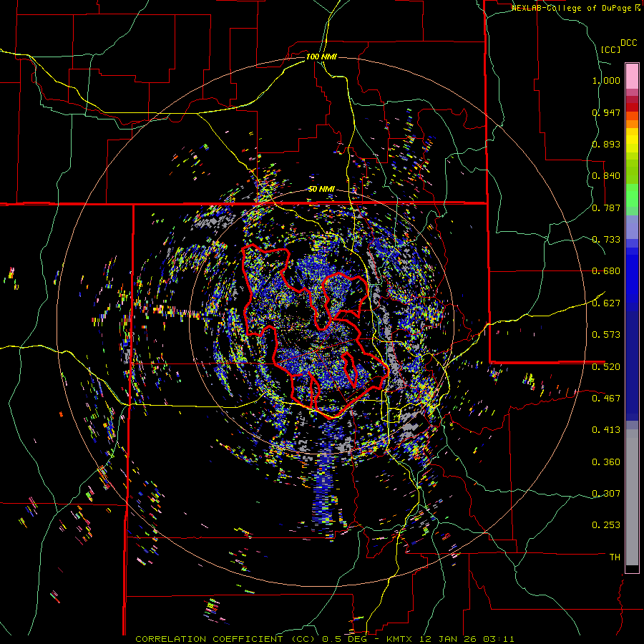Click the 0.573 legend value
The height and width of the screenshot is (644, 644).
coord(606,335)
